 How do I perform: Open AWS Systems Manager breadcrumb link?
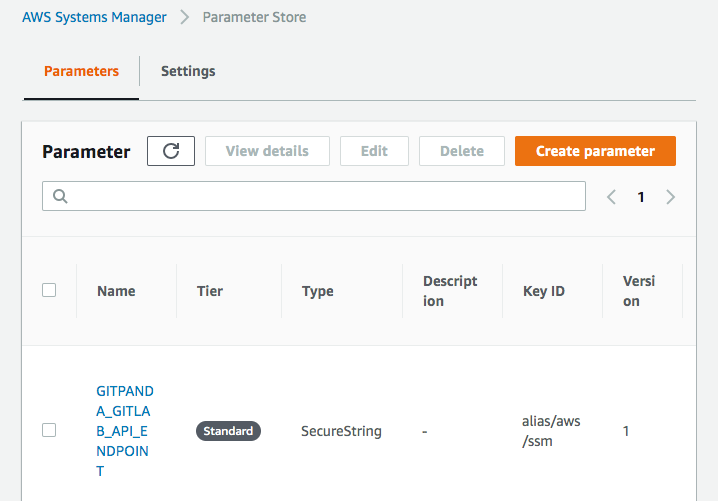click(x=94, y=17)
